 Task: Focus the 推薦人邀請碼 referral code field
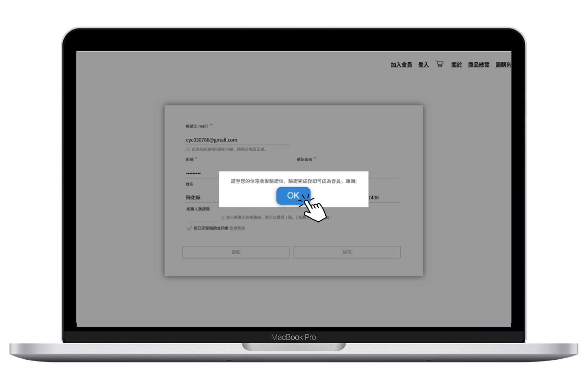pos(203,217)
